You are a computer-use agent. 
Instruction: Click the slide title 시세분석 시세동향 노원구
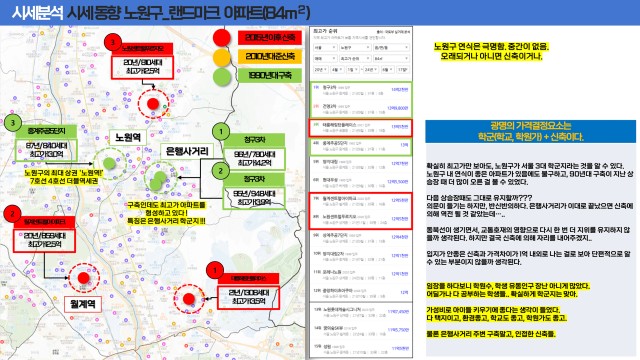(160, 13)
